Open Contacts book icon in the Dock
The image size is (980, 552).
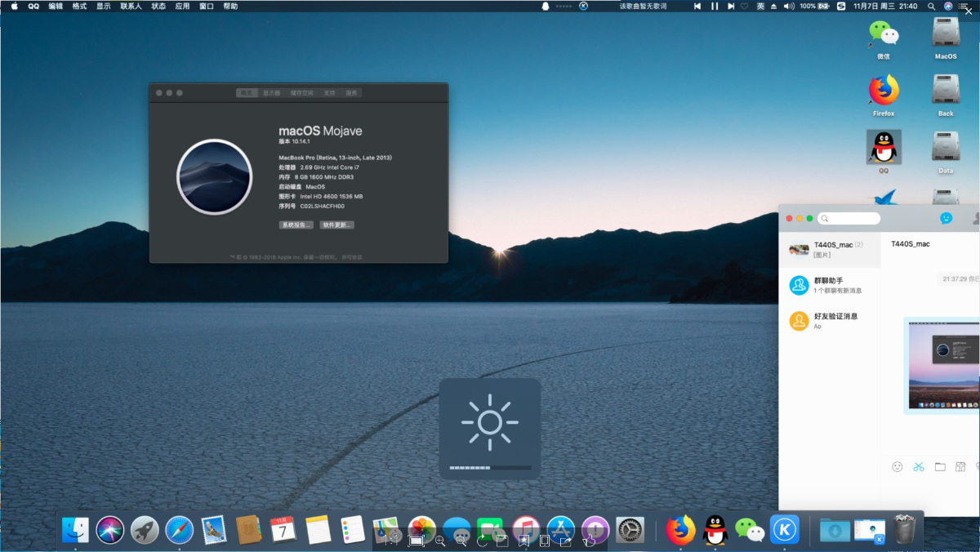click(248, 530)
